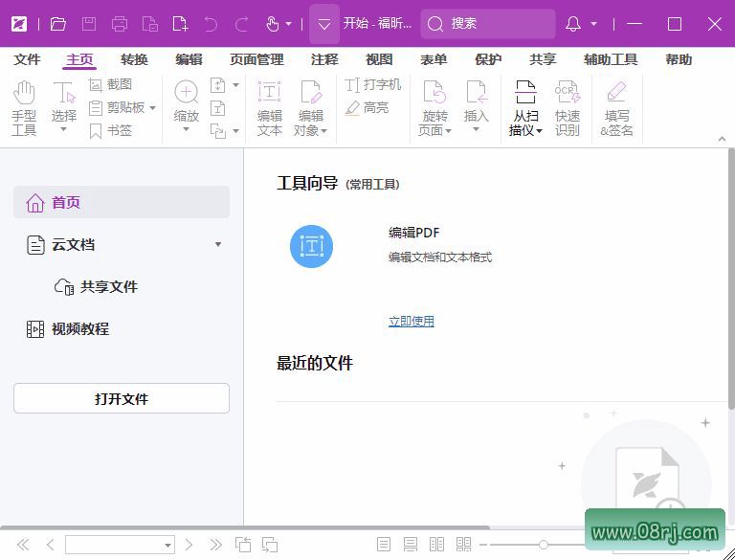The image size is (735, 560).
Task: Click the notification bell icon
Action: point(573,24)
